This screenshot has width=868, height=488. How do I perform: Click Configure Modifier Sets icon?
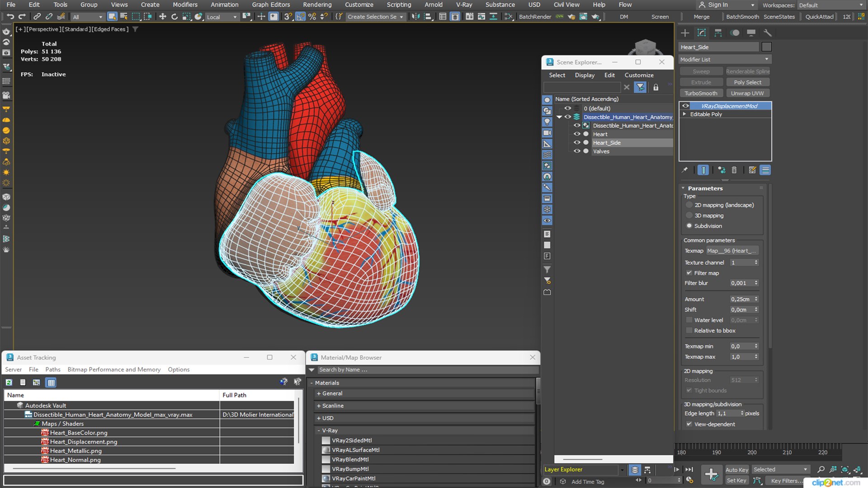tap(752, 170)
